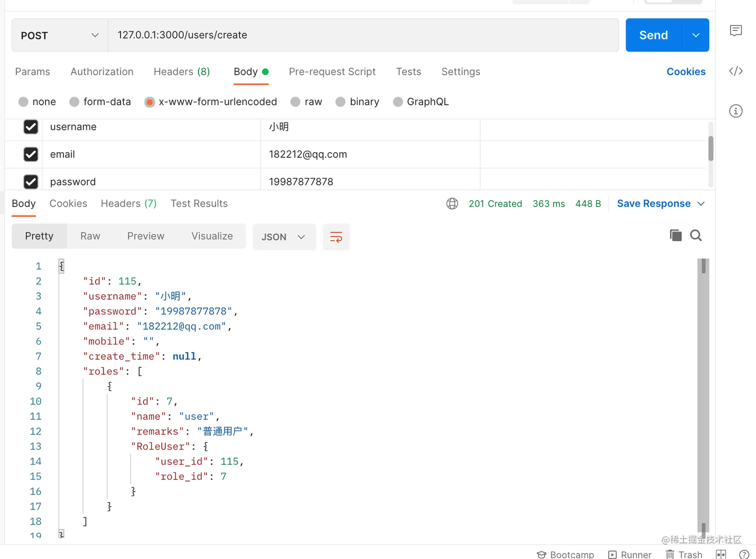Open the JSON format dropdown

[284, 237]
